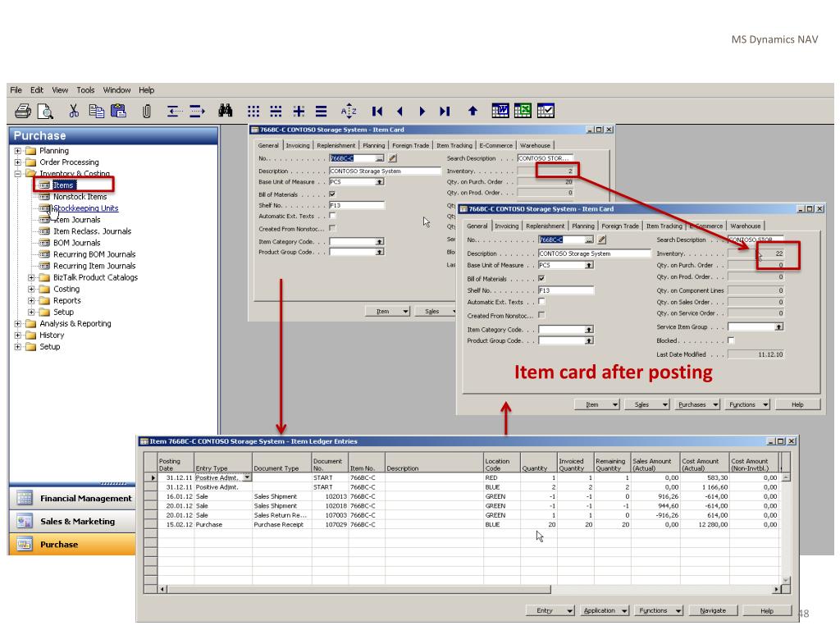Switch to Invoicing tab in front Item Card

pyautogui.click(x=506, y=226)
